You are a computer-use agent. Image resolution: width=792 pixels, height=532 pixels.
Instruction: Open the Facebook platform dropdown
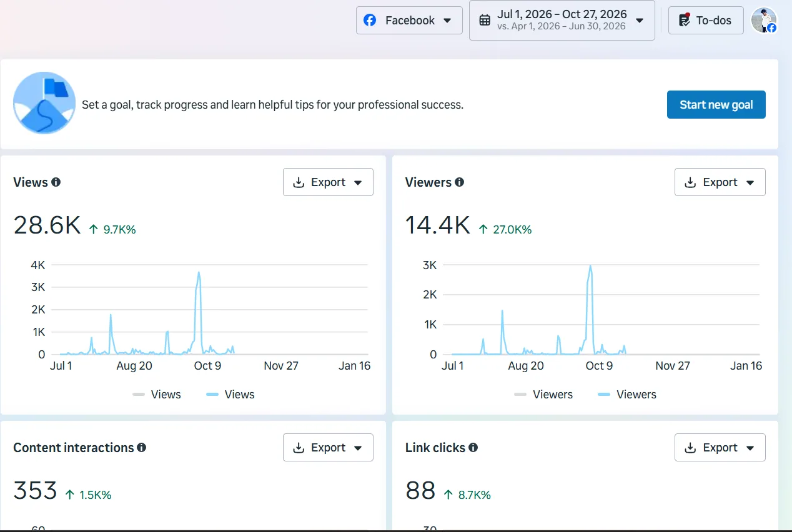pyautogui.click(x=409, y=20)
